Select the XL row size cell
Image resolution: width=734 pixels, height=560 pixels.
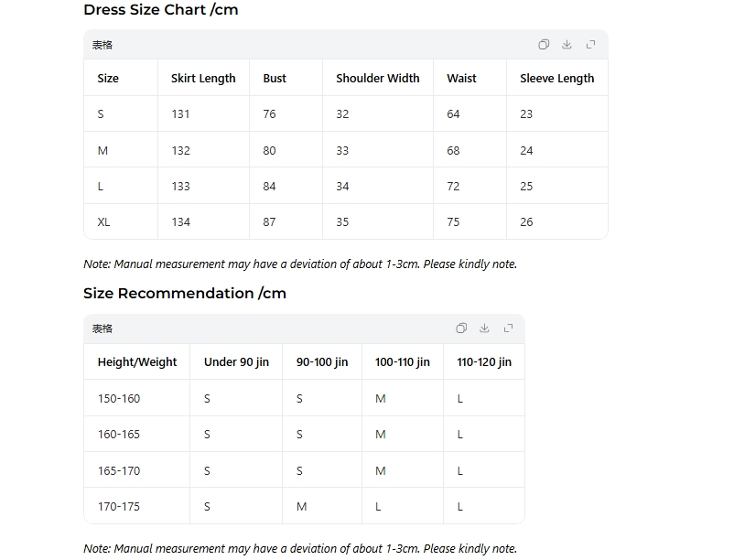click(x=103, y=222)
